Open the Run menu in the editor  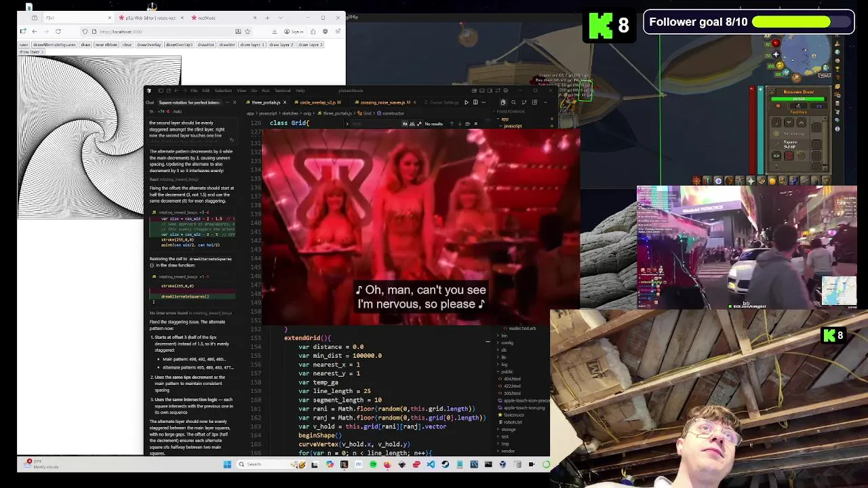point(265,90)
